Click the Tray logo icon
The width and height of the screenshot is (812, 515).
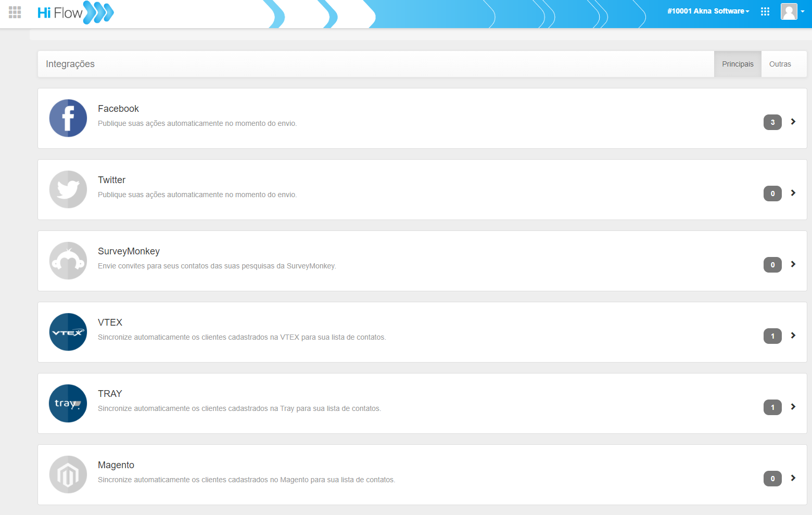68,403
